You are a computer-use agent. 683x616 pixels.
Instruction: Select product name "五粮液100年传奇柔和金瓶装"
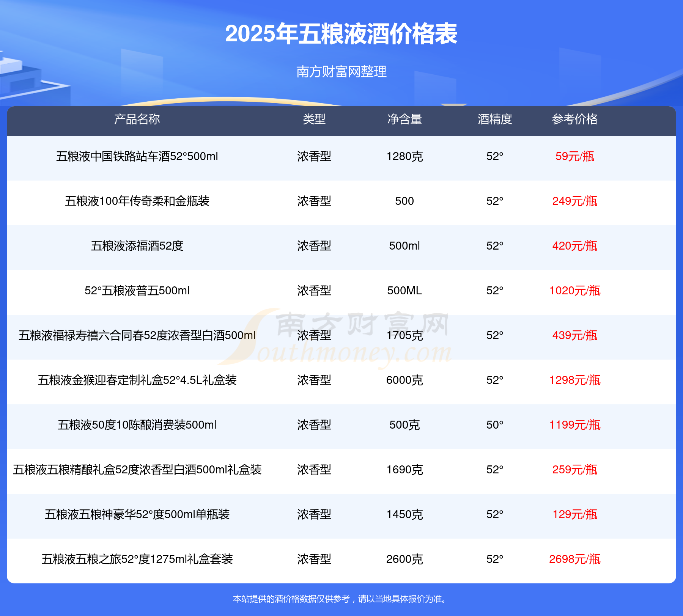click(x=137, y=201)
